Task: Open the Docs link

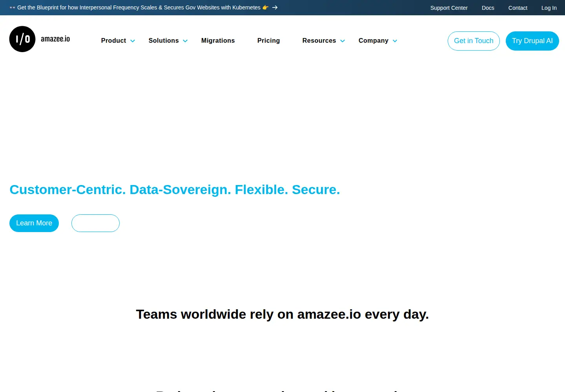Action: (488, 8)
